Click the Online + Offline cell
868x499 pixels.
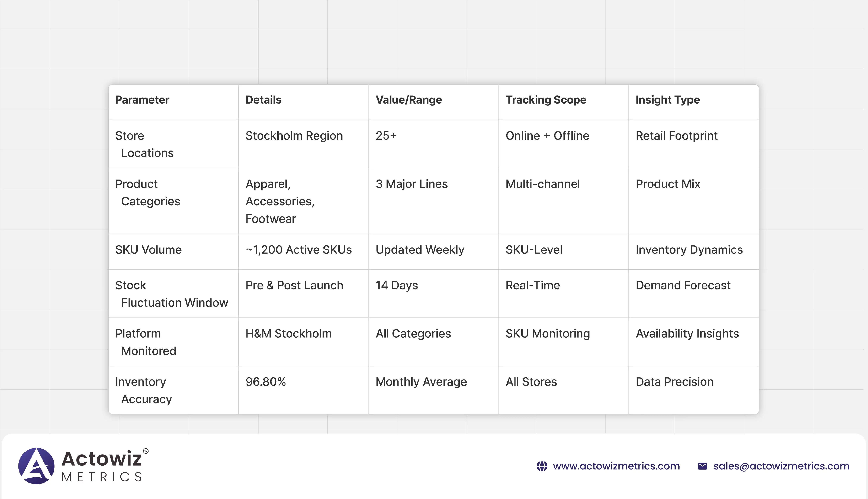tap(547, 136)
